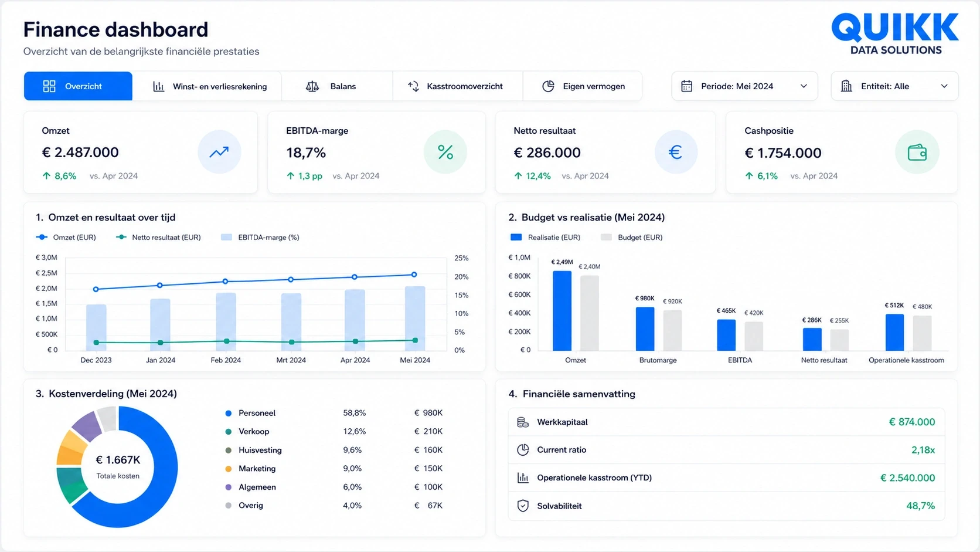Viewport: 980px width, 552px height.
Task: Click the chart icon beside Operationele kasstroom (YTD)
Action: point(523,478)
